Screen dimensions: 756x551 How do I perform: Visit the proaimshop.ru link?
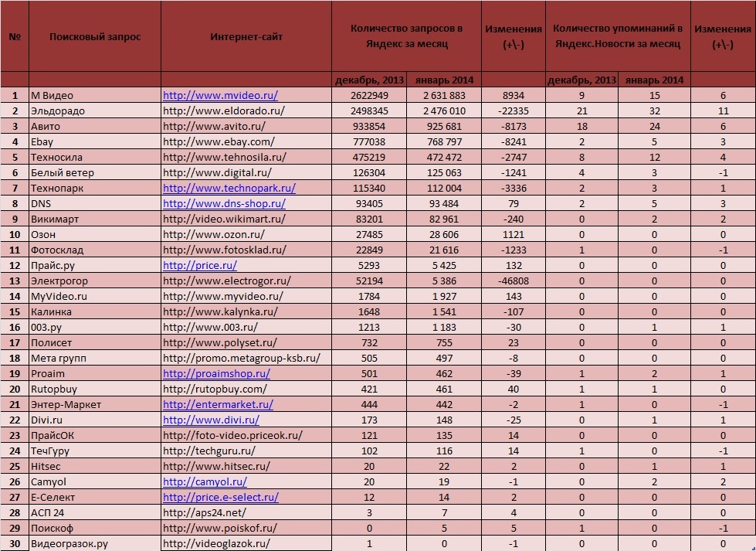(x=216, y=373)
